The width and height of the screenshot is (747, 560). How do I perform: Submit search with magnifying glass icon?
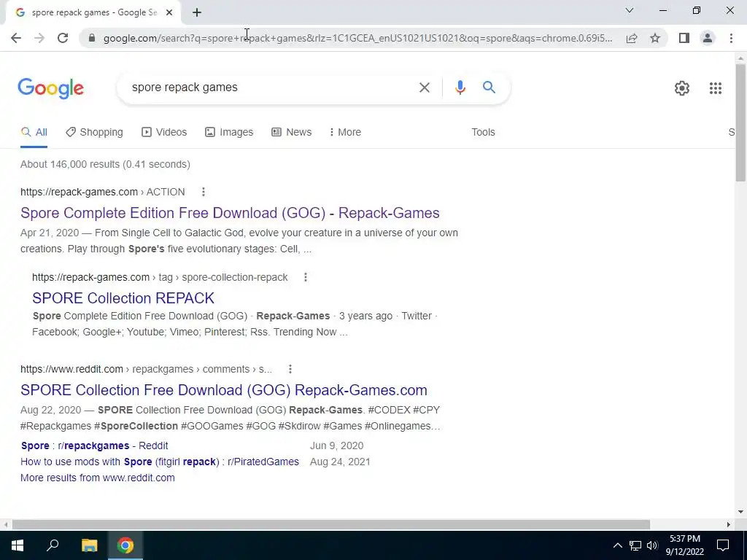click(x=489, y=87)
